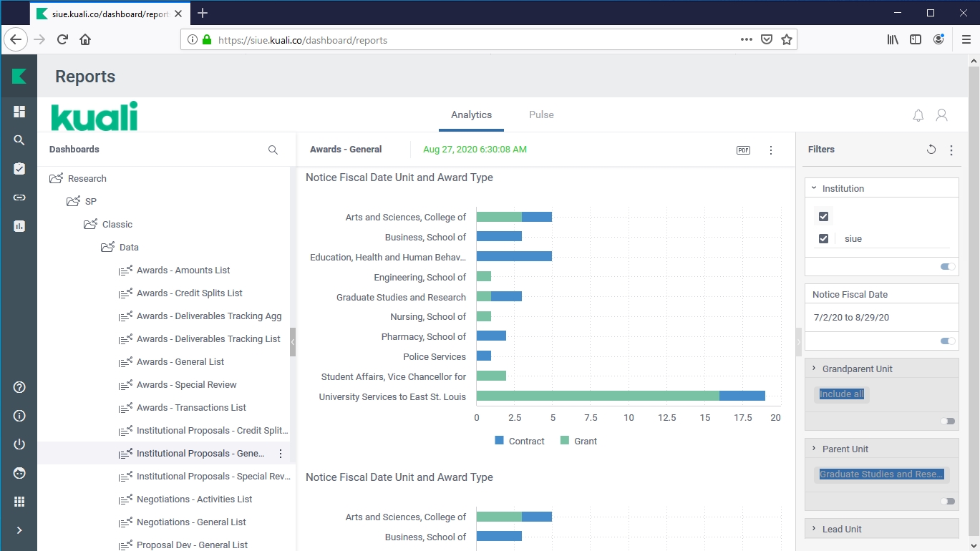Expand the Lead Unit filter section
The height and width of the screenshot is (551, 980).
click(814, 529)
